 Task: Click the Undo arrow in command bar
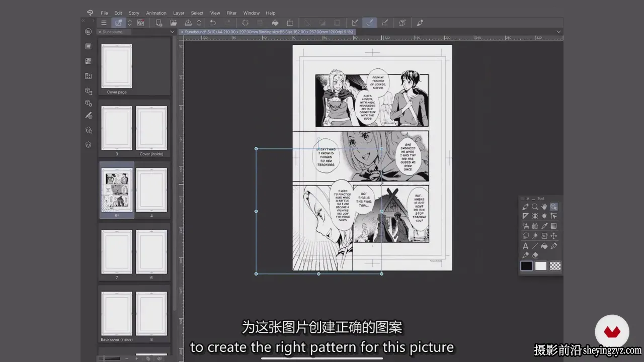(213, 23)
